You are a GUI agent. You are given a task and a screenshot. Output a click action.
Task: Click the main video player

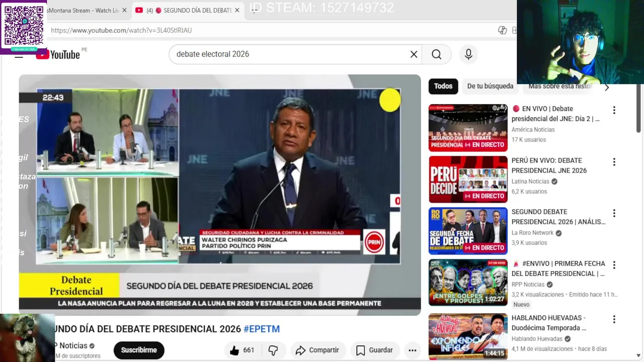point(220,195)
